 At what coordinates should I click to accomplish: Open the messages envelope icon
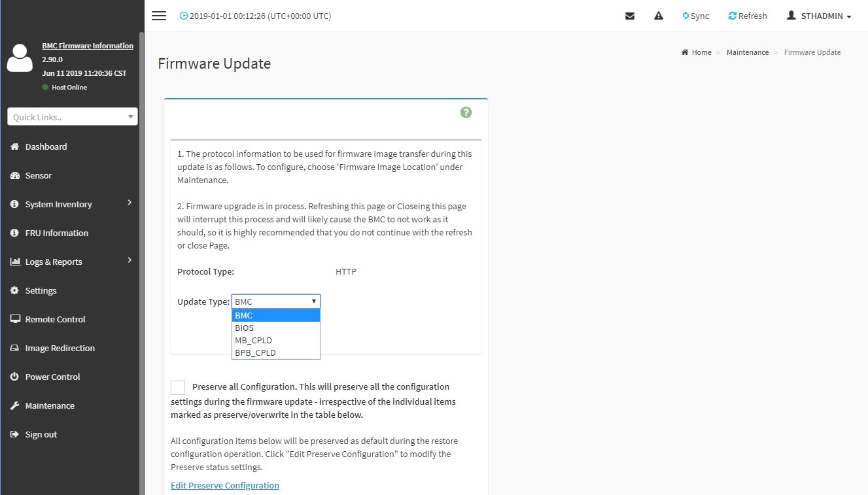tap(630, 15)
